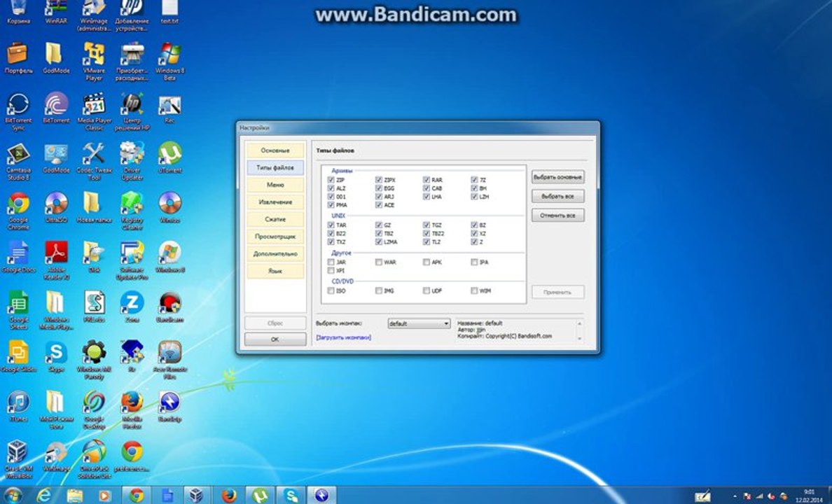Toggle the 7Z file association checkbox

(x=474, y=181)
